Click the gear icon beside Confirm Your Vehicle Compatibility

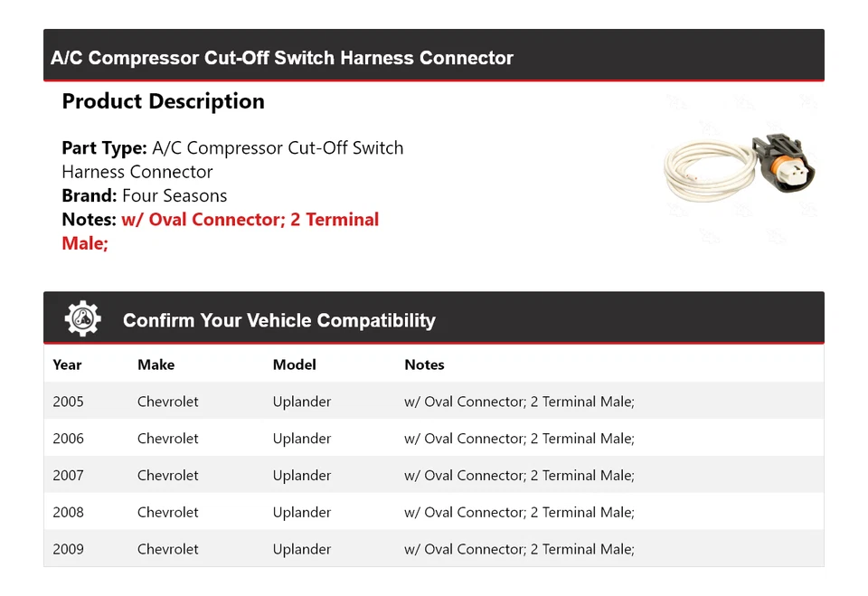[x=82, y=319]
